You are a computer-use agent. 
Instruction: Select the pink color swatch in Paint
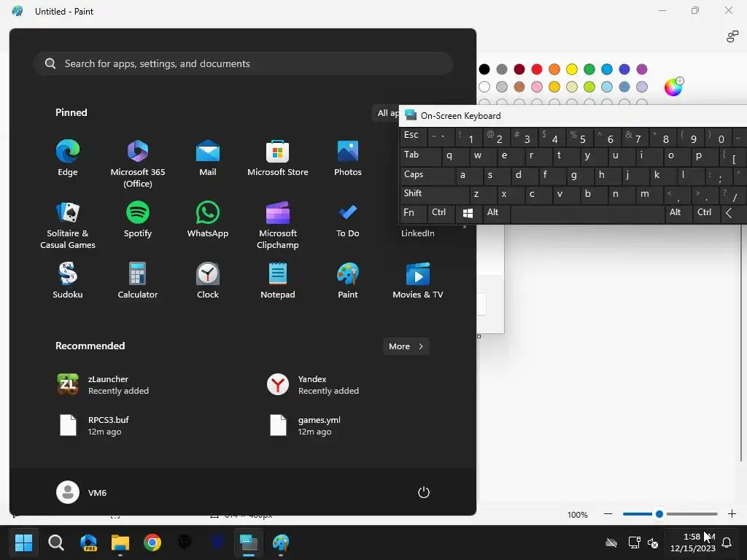pos(537,87)
